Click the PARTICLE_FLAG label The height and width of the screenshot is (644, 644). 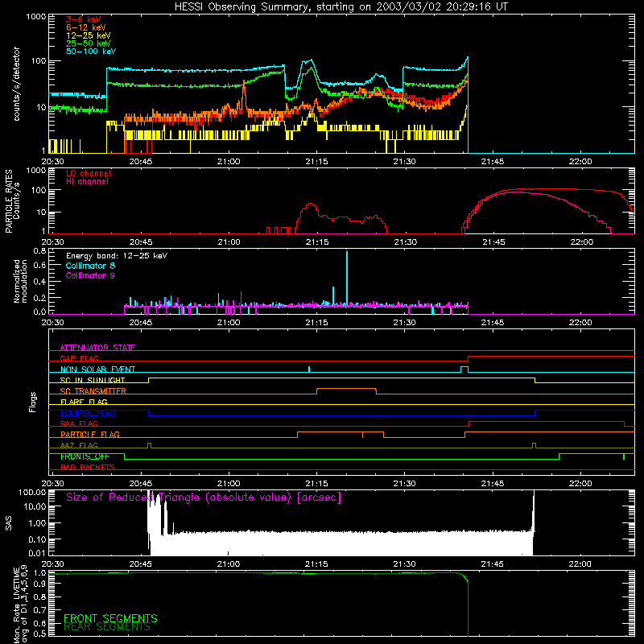[x=90, y=434]
